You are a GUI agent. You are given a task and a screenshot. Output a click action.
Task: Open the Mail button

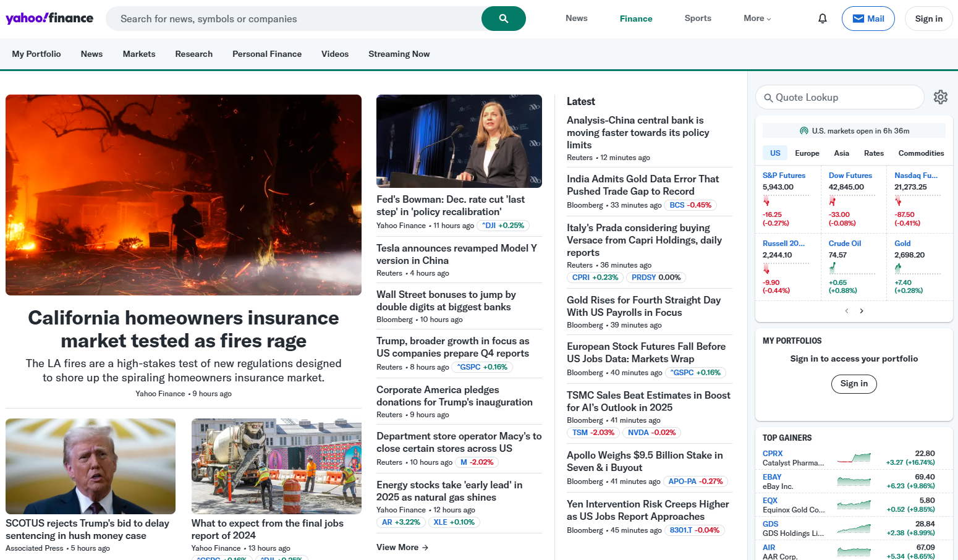pos(868,19)
